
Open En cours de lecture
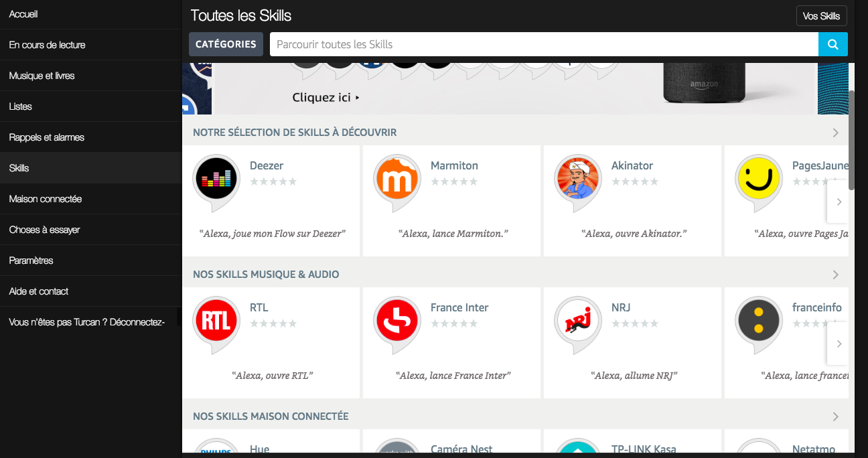point(91,45)
